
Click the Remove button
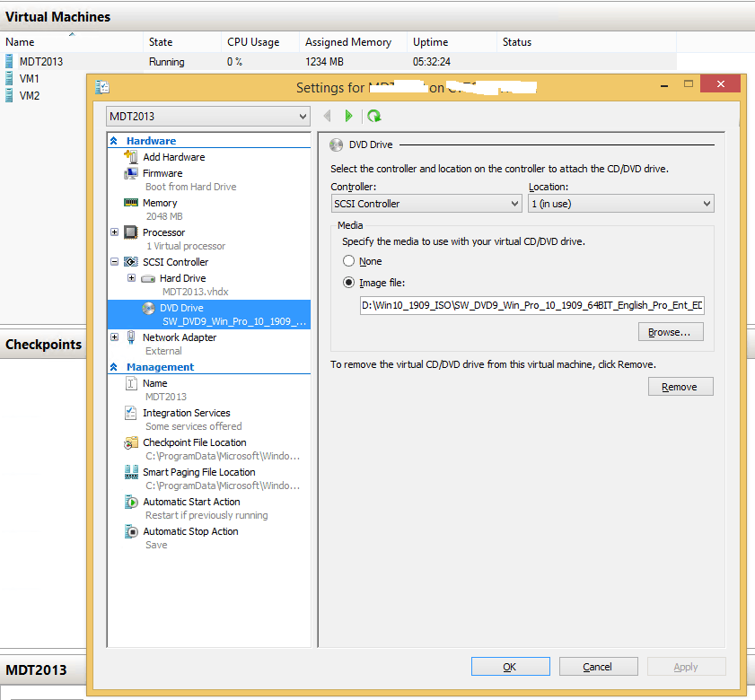[680, 387]
